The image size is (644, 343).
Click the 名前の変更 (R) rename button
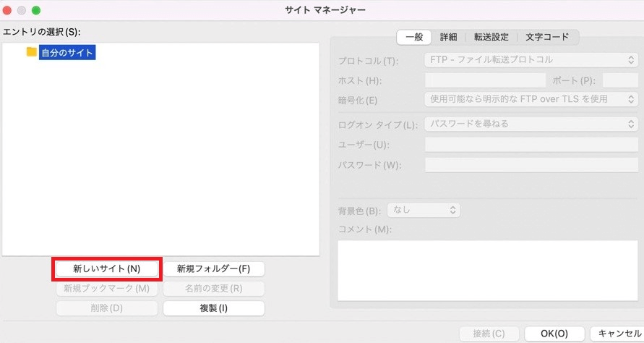[214, 288]
